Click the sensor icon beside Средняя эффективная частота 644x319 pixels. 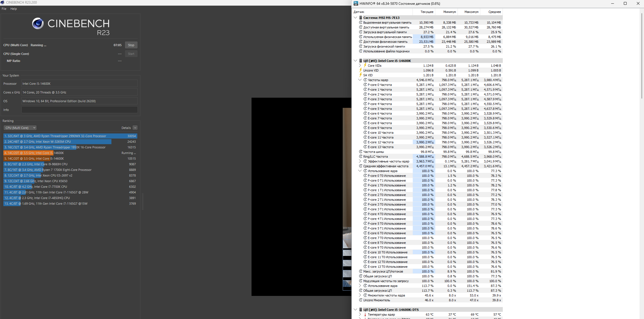[360, 166]
